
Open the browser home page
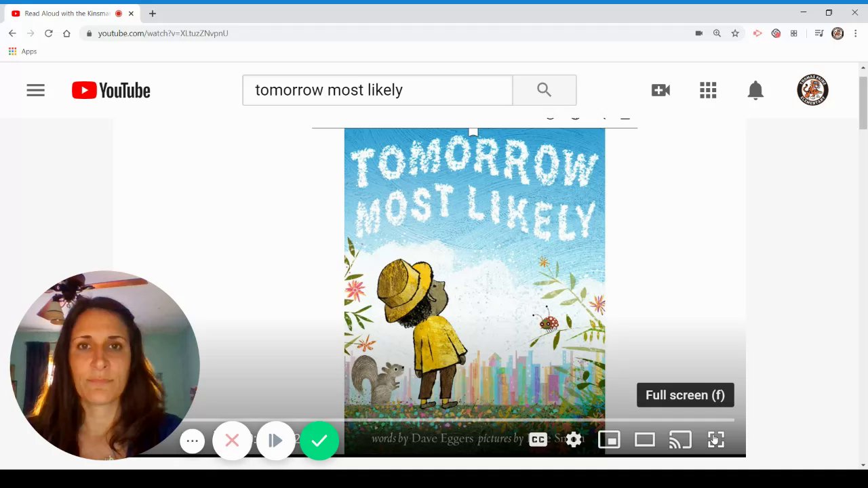[66, 33]
